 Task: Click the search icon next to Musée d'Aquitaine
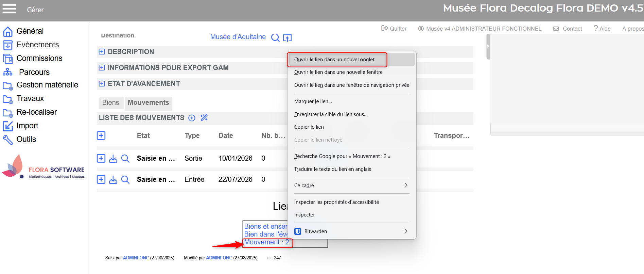pyautogui.click(x=275, y=38)
